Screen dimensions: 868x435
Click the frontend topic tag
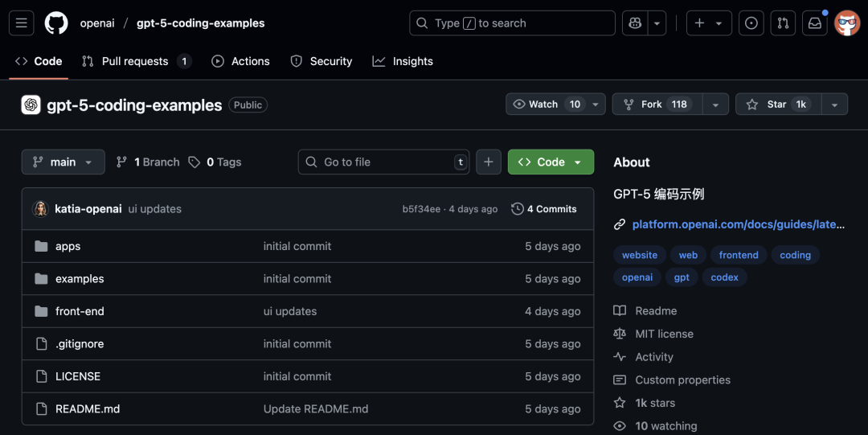[739, 255]
